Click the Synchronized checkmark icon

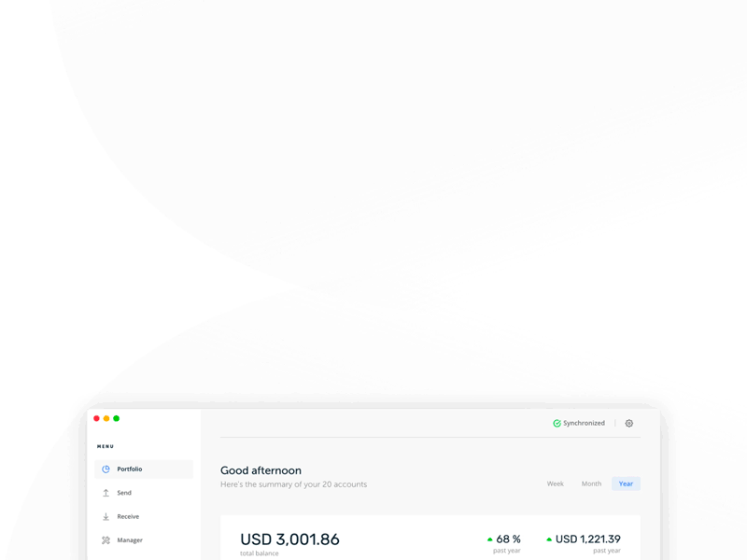tap(557, 424)
